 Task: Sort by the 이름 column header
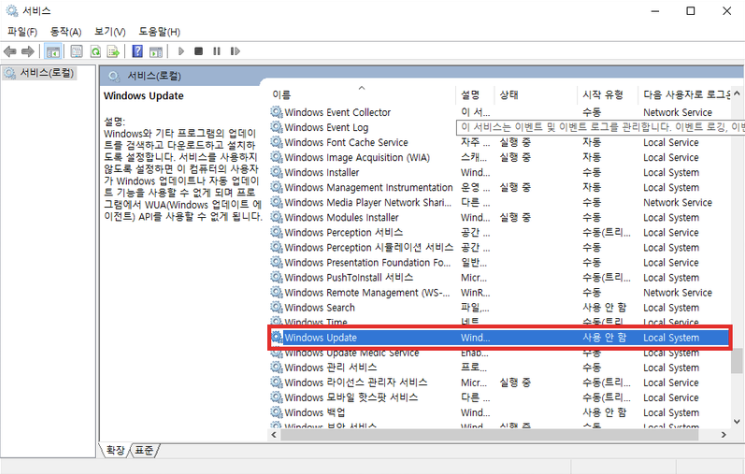point(362,95)
